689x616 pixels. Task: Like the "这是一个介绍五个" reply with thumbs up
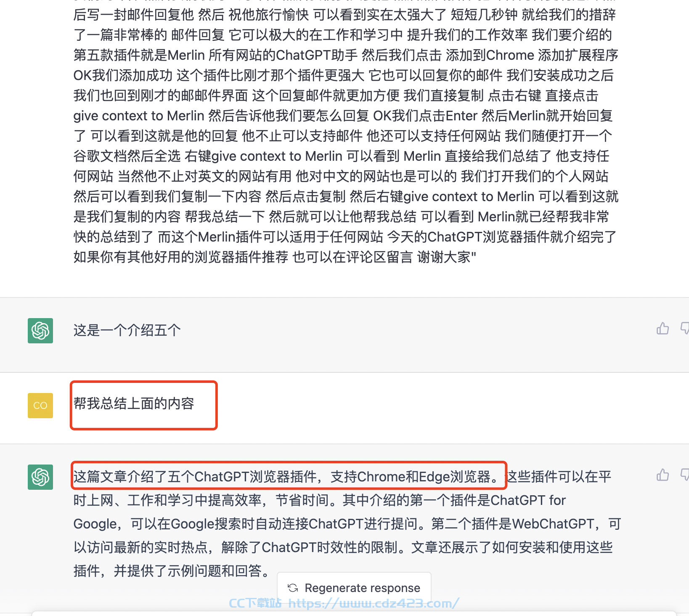[x=662, y=328]
